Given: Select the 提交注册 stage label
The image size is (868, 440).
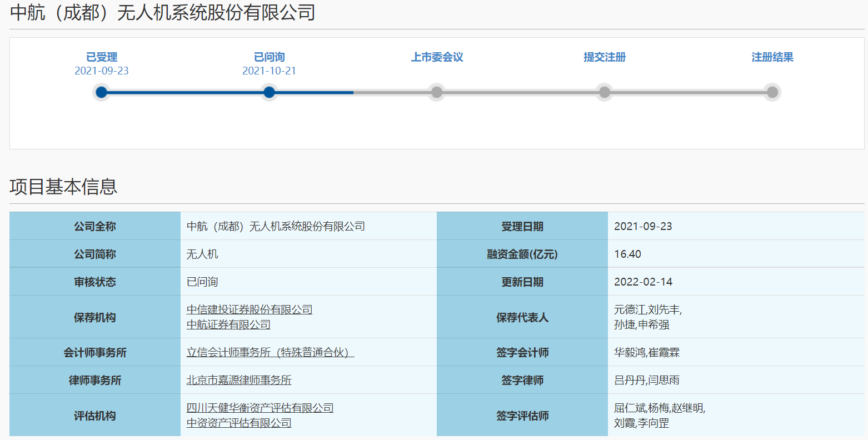Looking at the screenshot, I should 605,57.
